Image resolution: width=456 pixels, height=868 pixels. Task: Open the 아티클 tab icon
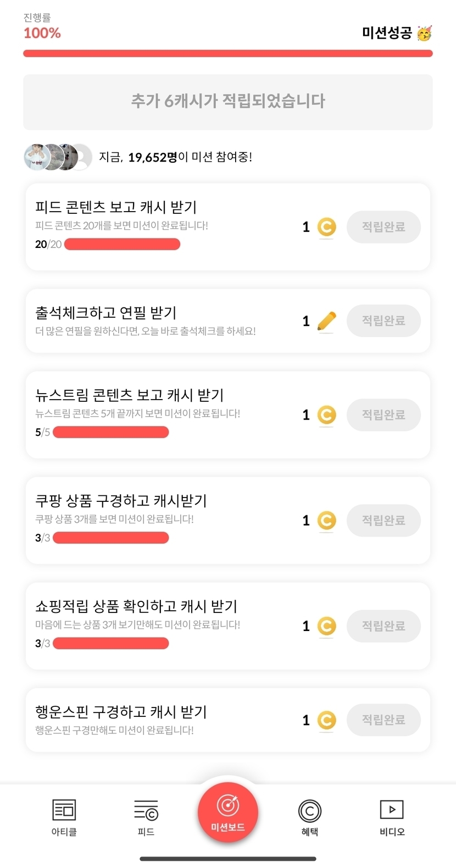(x=64, y=810)
